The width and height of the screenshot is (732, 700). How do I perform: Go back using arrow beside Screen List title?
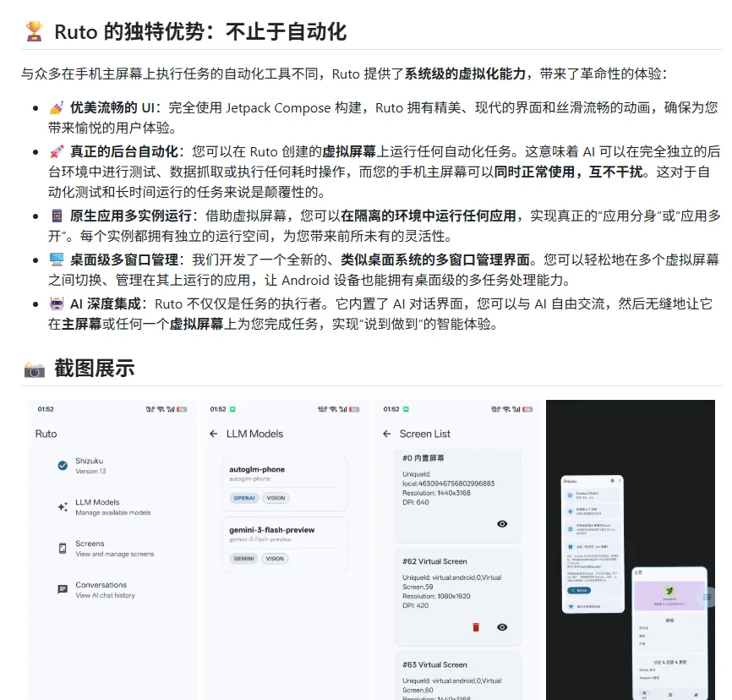pyautogui.click(x=387, y=434)
